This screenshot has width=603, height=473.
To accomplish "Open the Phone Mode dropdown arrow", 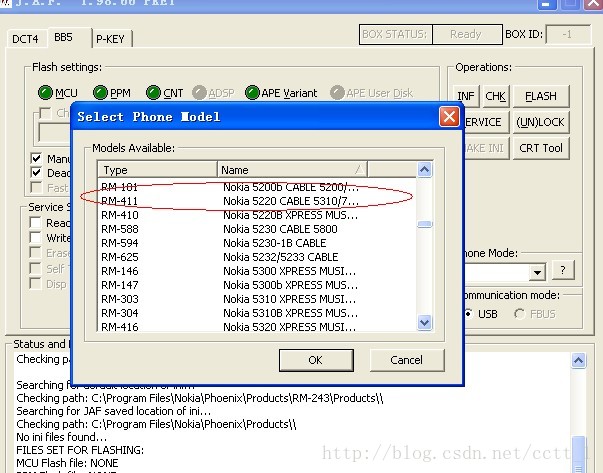I will point(537,272).
